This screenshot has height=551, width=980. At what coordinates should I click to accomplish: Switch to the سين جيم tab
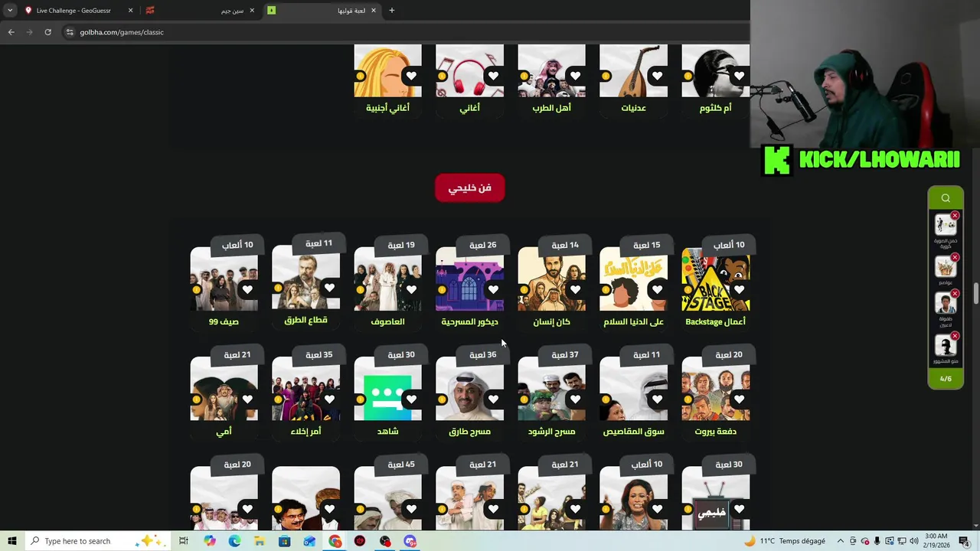[x=199, y=11]
